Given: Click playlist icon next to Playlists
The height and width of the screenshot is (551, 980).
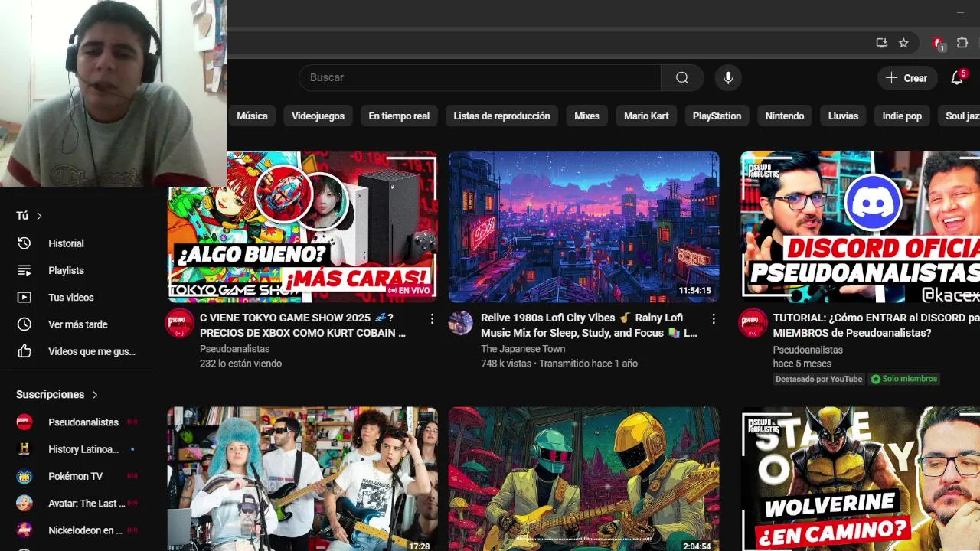Looking at the screenshot, I should [24, 270].
